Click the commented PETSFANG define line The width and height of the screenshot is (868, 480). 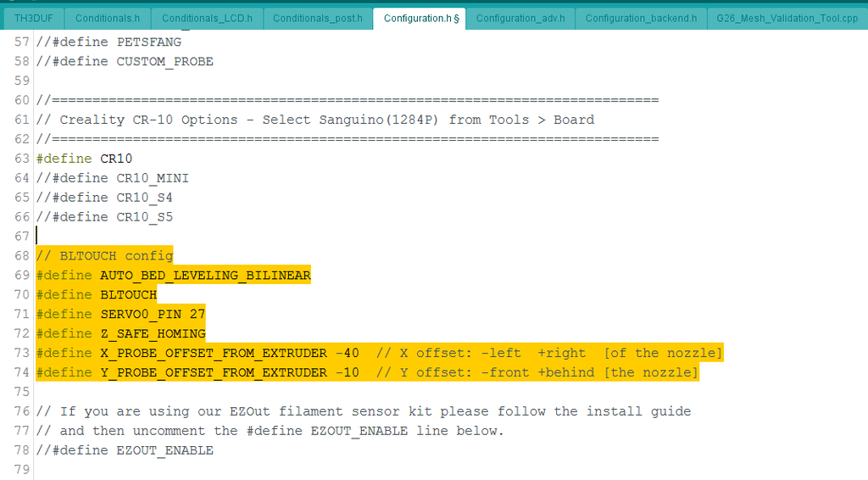[109, 42]
